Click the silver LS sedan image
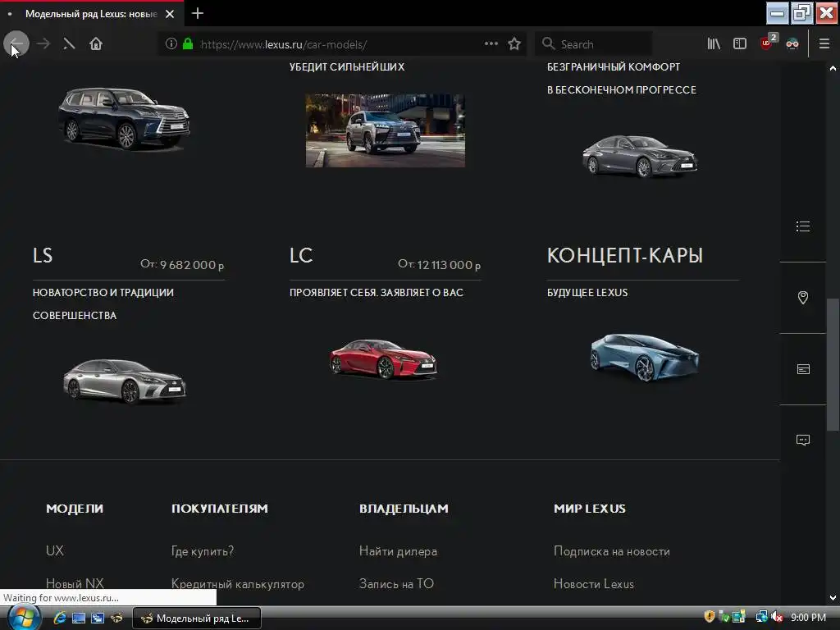This screenshot has width=840, height=630. tap(125, 381)
